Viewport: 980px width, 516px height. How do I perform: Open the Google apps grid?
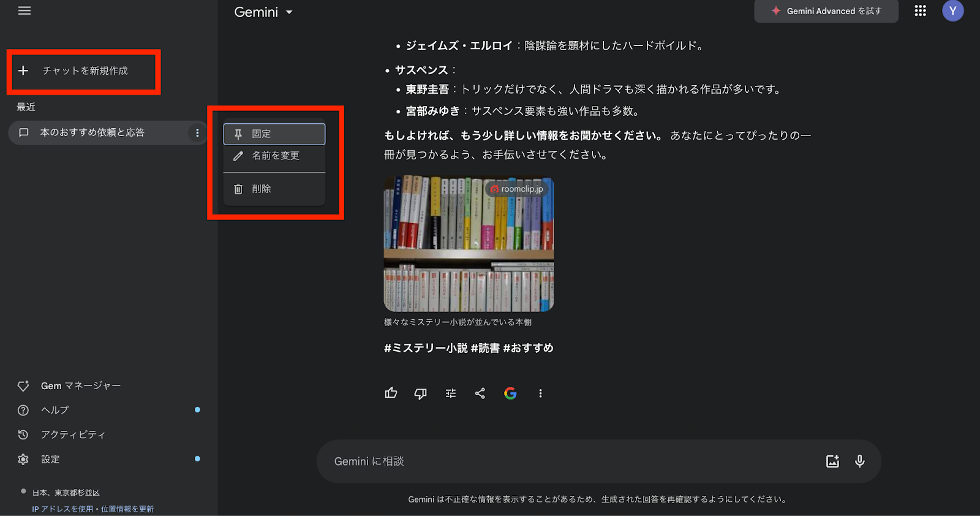(x=920, y=10)
